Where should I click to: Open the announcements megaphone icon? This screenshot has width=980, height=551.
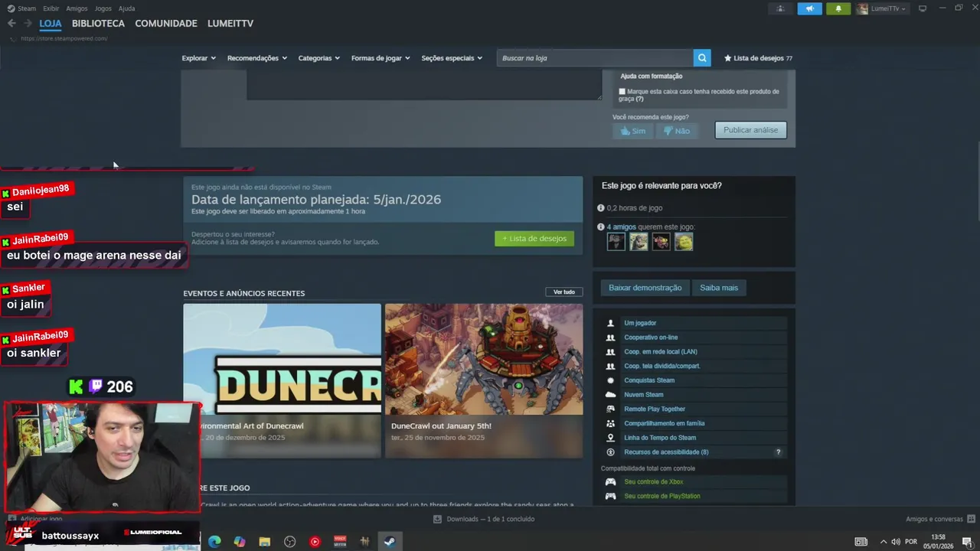pyautogui.click(x=809, y=8)
